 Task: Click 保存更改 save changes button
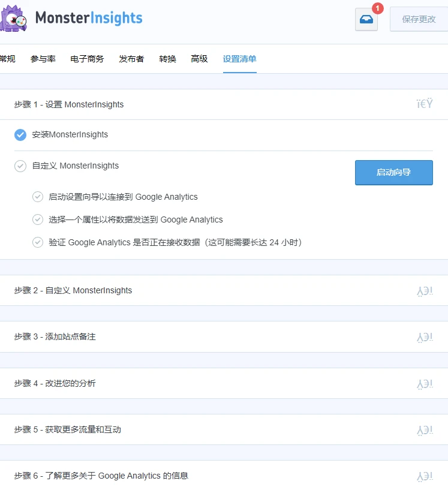pyautogui.click(x=419, y=19)
